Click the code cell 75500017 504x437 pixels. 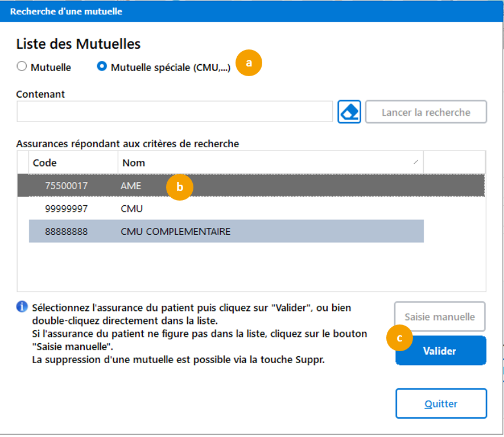pos(67,186)
